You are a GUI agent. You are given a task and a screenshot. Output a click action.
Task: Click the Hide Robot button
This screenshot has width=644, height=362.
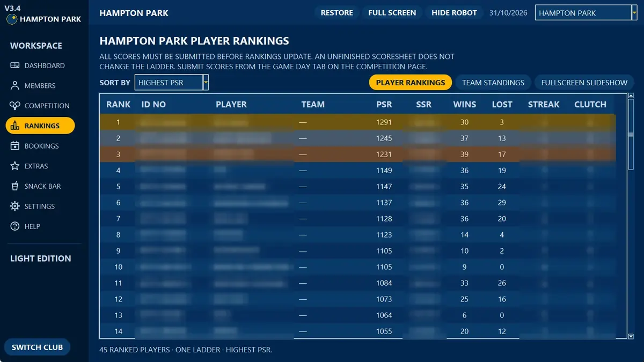pos(455,13)
